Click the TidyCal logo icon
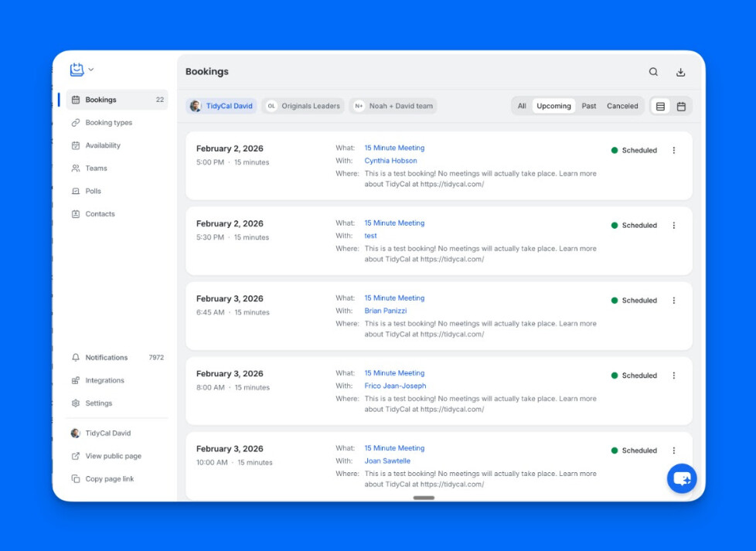 tap(77, 70)
